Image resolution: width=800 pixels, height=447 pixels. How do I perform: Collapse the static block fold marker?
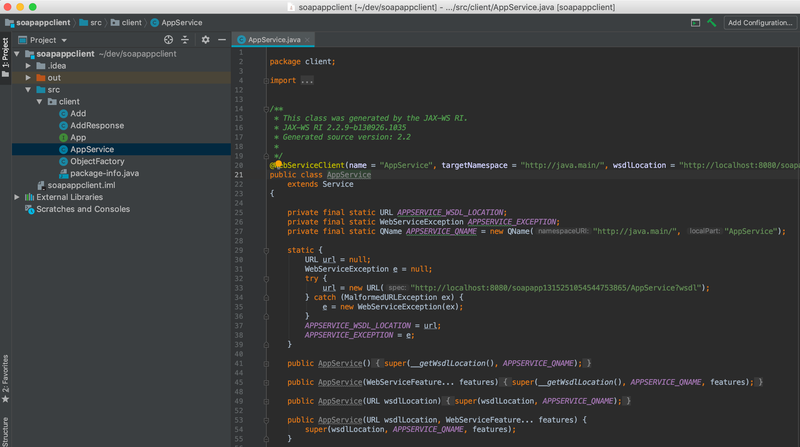tap(266, 251)
